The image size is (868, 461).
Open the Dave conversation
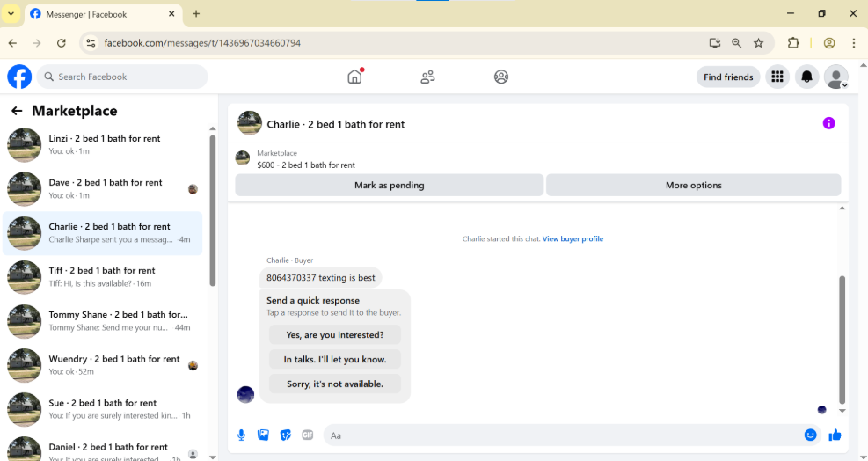102,189
